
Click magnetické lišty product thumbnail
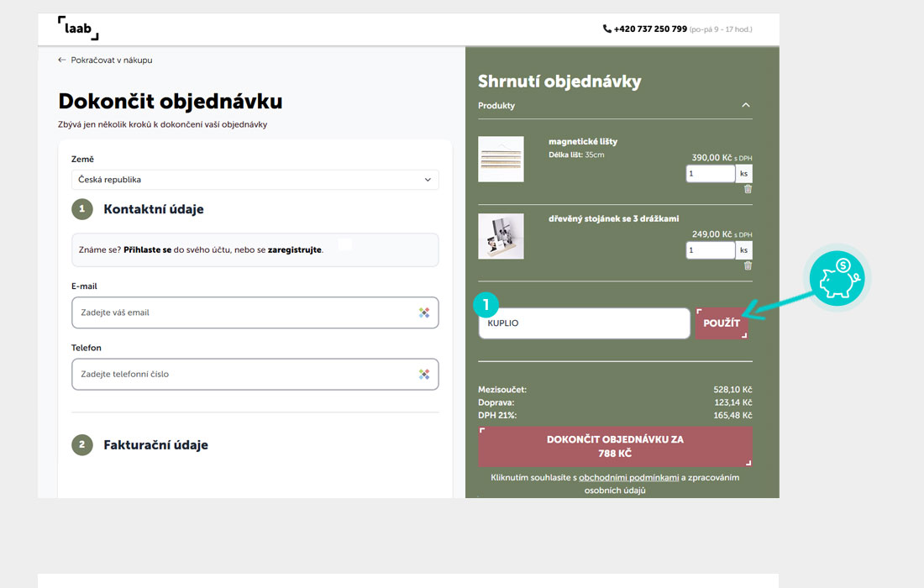pyautogui.click(x=501, y=160)
